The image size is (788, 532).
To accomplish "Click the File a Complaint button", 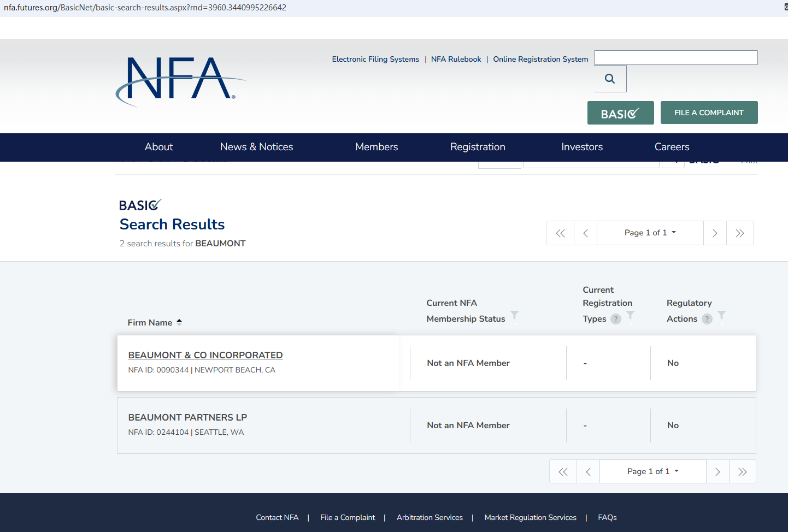I will 709,113.
